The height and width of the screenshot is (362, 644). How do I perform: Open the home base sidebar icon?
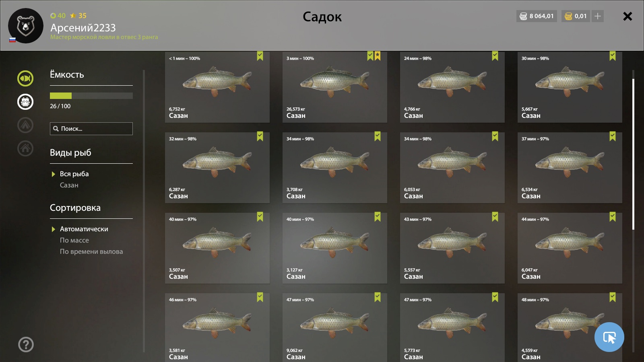(25, 148)
